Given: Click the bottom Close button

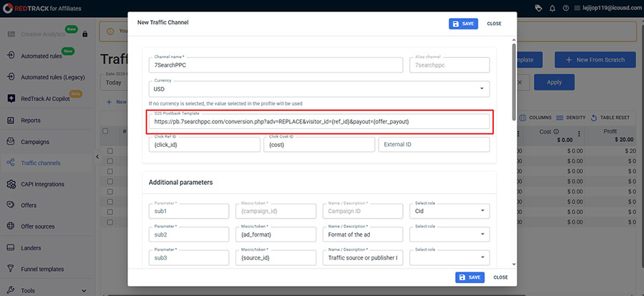Looking at the screenshot, I should tap(500, 277).
